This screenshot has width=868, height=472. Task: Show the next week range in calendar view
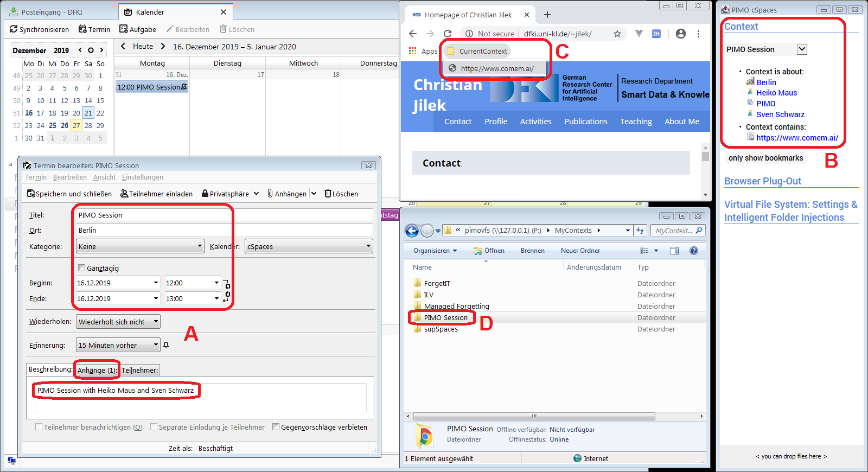[163, 47]
